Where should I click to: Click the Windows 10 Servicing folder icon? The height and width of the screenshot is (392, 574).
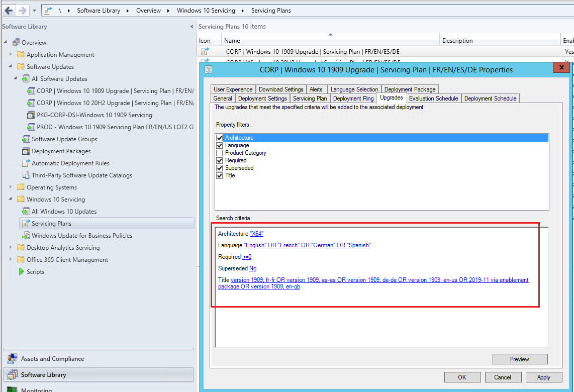(x=21, y=199)
